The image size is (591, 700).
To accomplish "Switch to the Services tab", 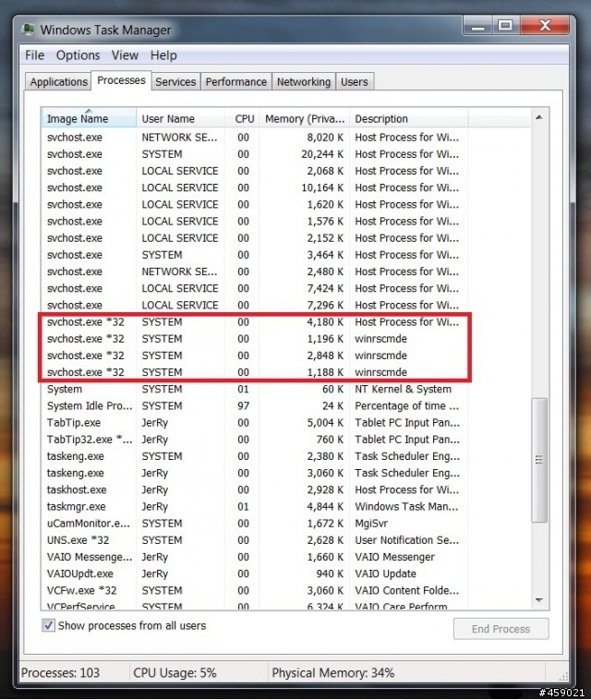I will click(x=175, y=81).
